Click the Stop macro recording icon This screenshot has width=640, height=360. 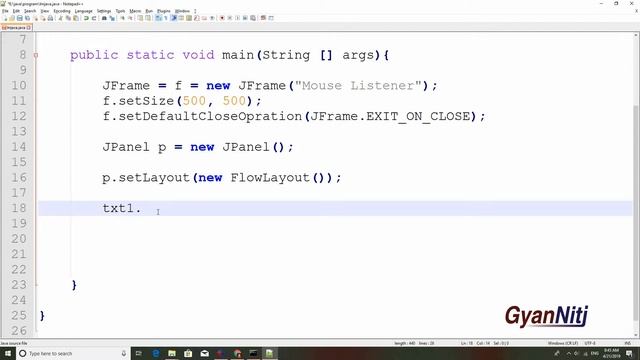(x=229, y=18)
